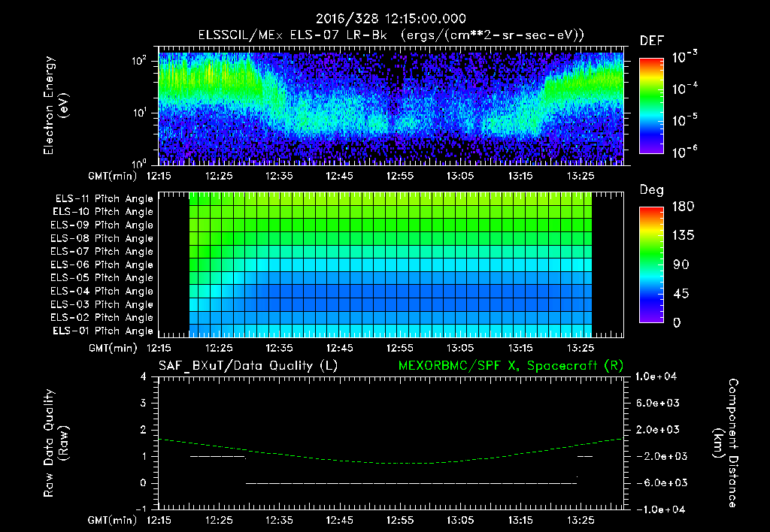
Task: Click the Raw Data Quality (Raw) axis label
Action: click(56, 443)
